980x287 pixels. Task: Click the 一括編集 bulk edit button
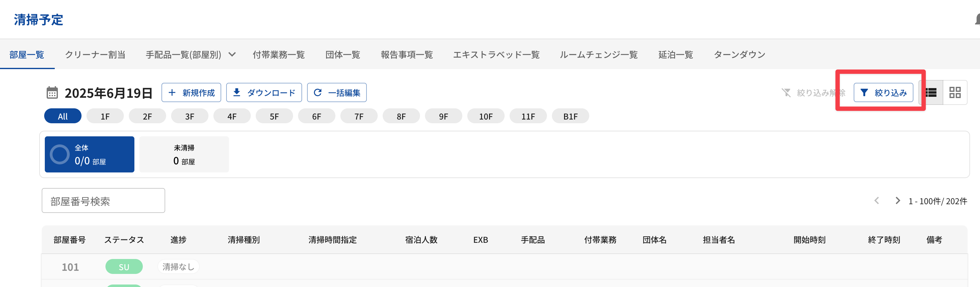pyautogui.click(x=337, y=92)
